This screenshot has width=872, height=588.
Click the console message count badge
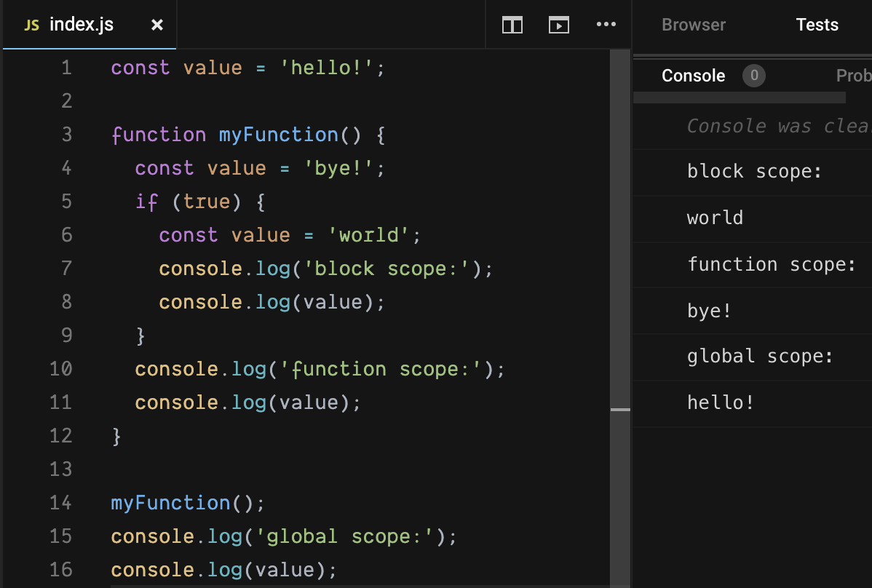coord(753,76)
